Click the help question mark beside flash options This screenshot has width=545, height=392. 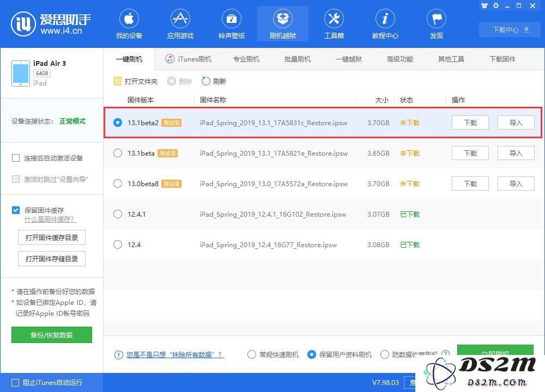[445, 354]
